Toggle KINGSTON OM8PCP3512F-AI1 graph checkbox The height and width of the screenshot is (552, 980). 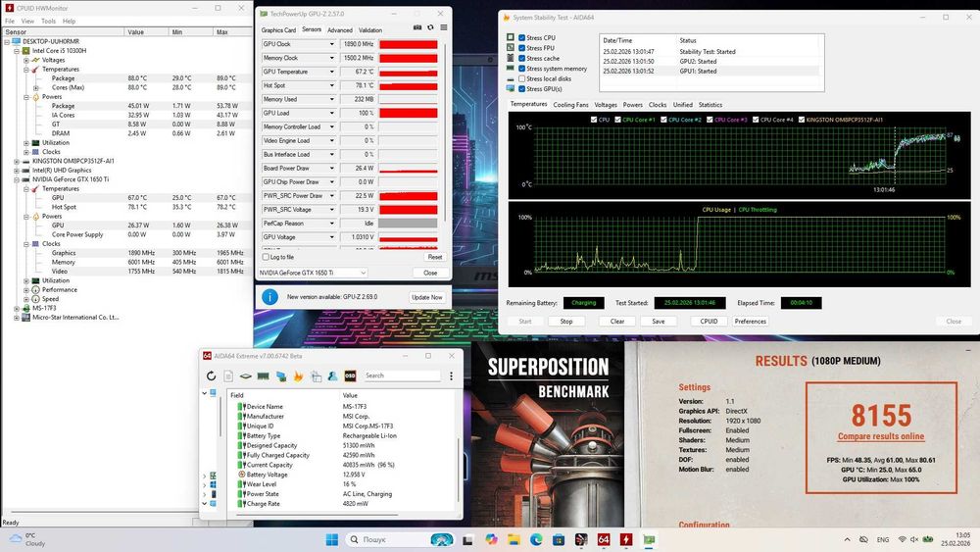802,120
